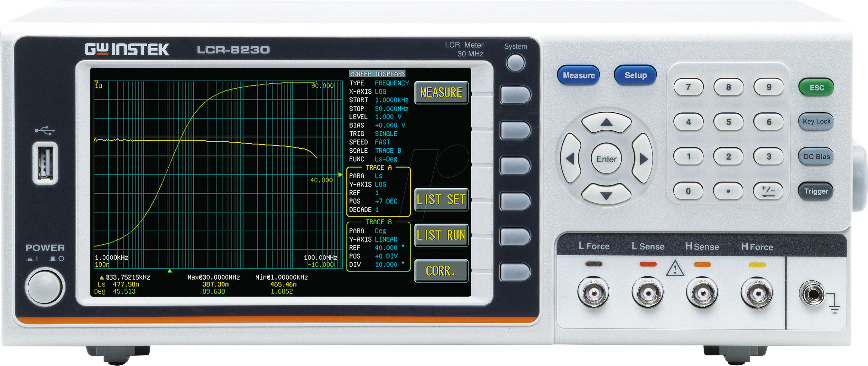Edit Trace B DIV value 10.000
Screen dimensions: 868x366
click(x=390, y=265)
